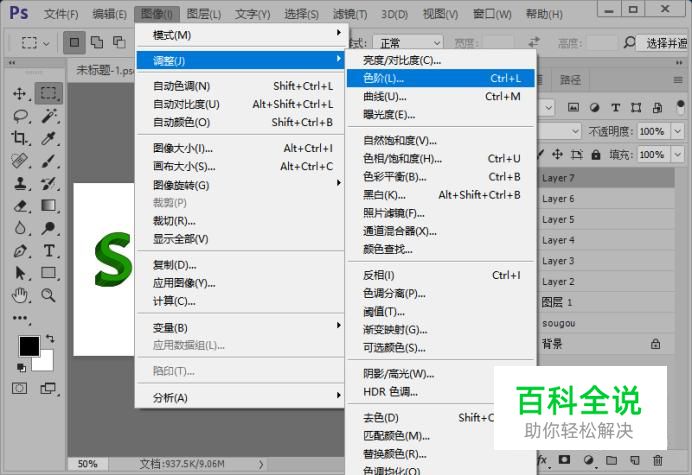Select the Hand tool
The image size is (692, 475).
[19, 295]
